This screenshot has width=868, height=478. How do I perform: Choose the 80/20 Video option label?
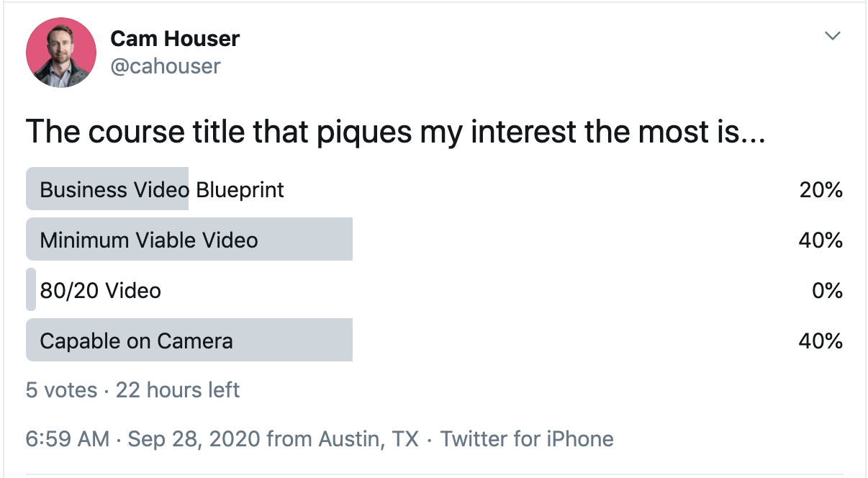coord(101,290)
